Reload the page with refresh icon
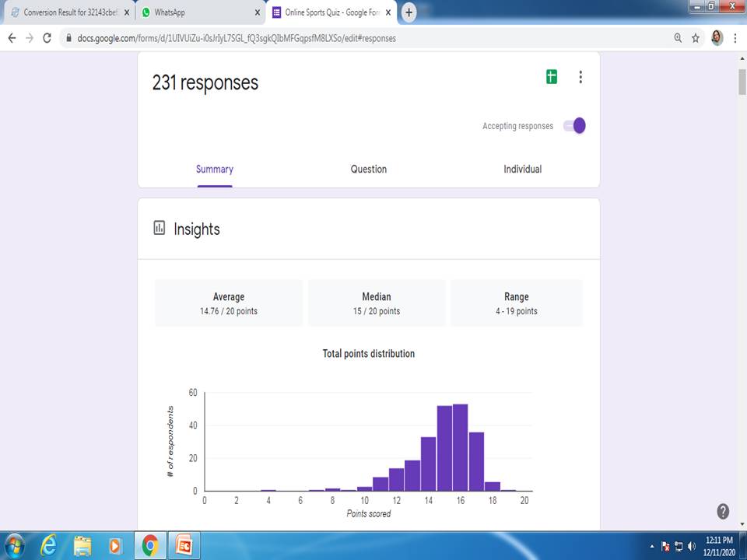 tap(47, 38)
